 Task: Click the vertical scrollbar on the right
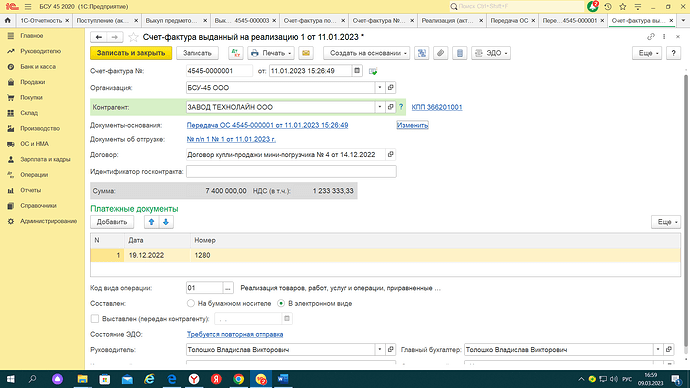(x=685, y=211)
